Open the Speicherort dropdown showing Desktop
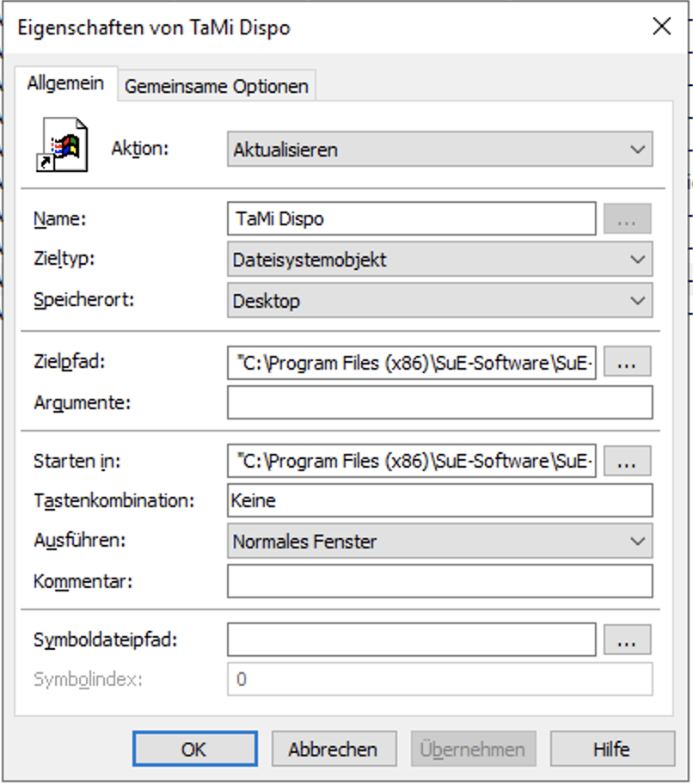The height and width of the screenshot is (784, 693). tap(440, 300)
